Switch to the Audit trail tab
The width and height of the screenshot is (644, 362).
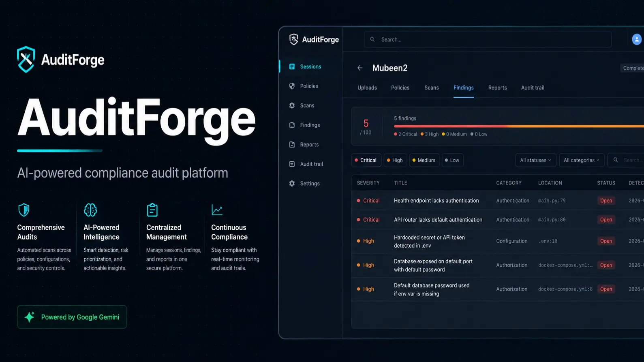click(533, 88)
